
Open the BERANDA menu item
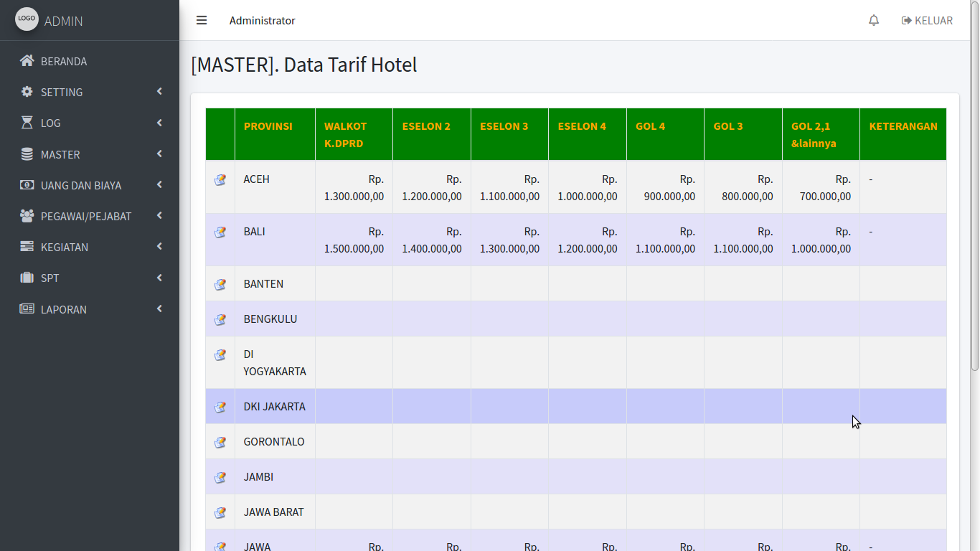click(x=90, y=61)
